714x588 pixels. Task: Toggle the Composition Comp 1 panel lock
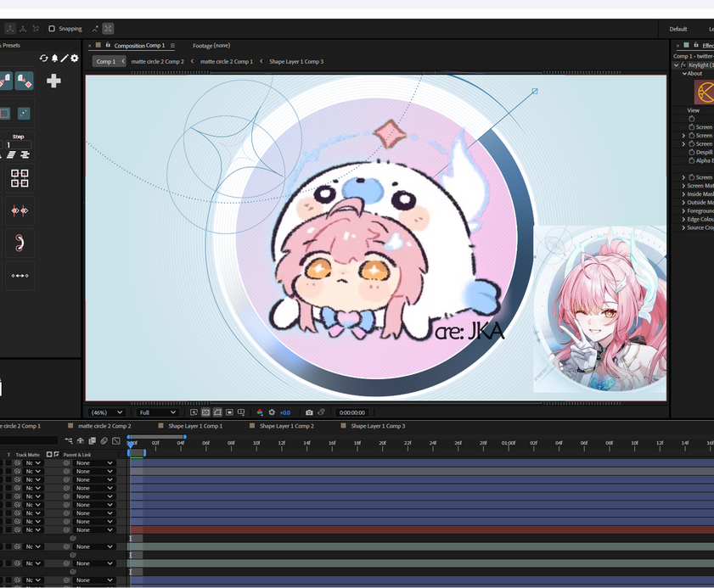point(108,45)
